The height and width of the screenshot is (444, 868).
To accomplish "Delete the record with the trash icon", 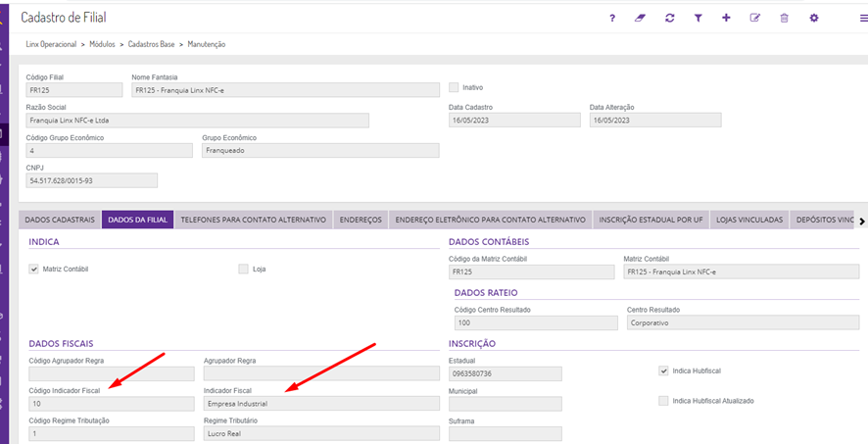I will [x=784, y=18].
